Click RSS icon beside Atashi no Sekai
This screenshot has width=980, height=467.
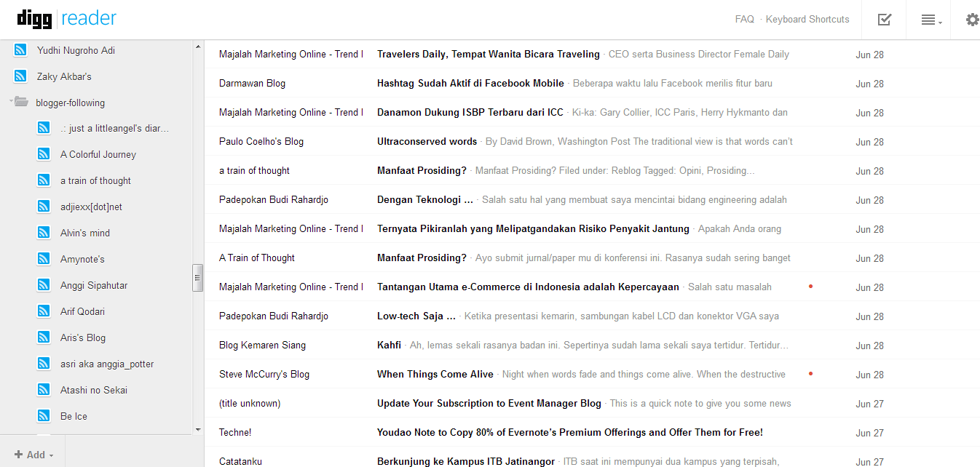click(44, 390)
